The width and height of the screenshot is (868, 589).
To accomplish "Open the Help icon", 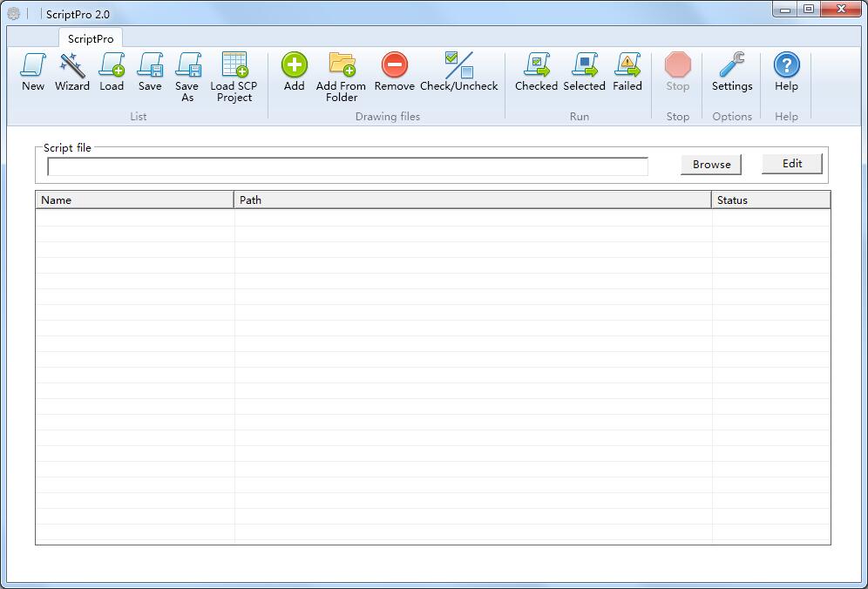I will (x=786, y=71).
